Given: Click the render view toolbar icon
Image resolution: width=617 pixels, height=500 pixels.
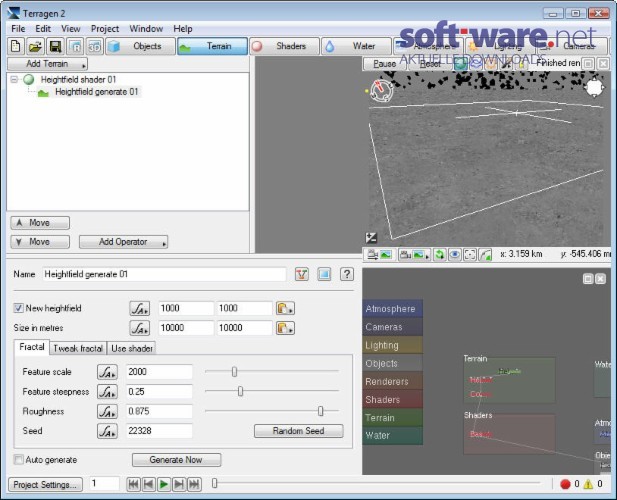Looking at the screenshot, I should (75, 46).
